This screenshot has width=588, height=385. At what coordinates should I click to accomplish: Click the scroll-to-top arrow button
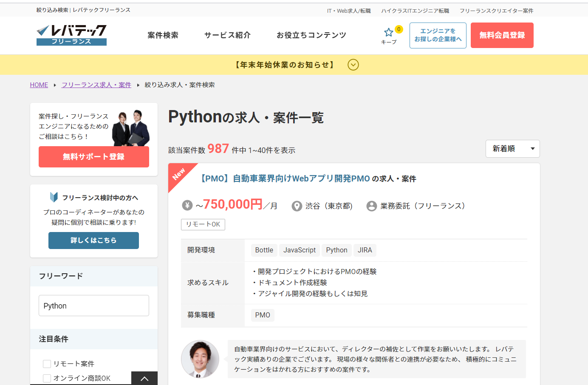coord(144,378)
